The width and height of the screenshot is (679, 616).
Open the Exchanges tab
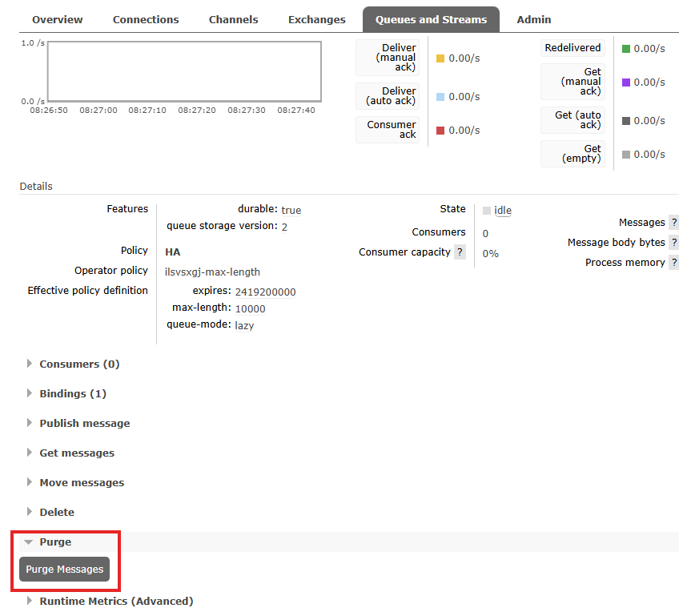pyautogui.click(x=316, y=19)
